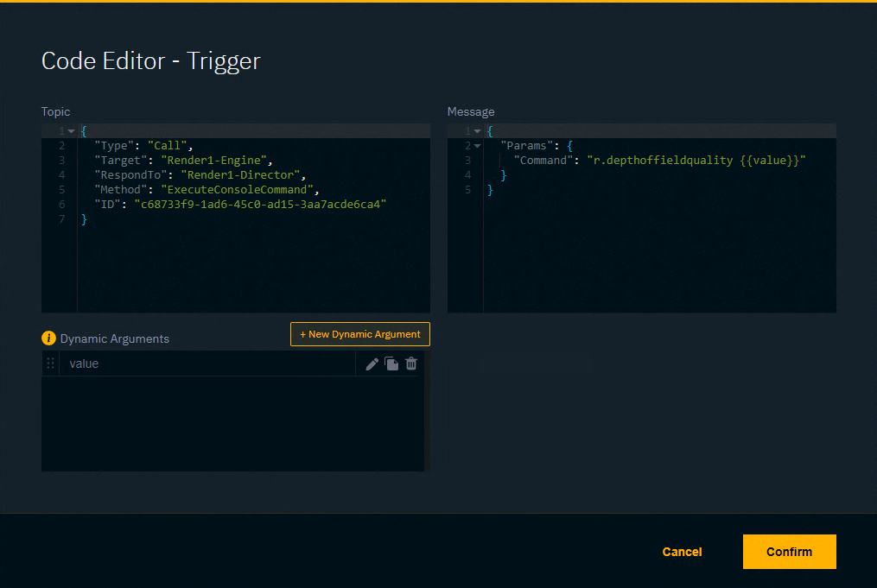Image resolution: width=877 pixels, height=588 pixels.
Task: Add a New Dynamic Argument
Action: click(x=359, y=334)
